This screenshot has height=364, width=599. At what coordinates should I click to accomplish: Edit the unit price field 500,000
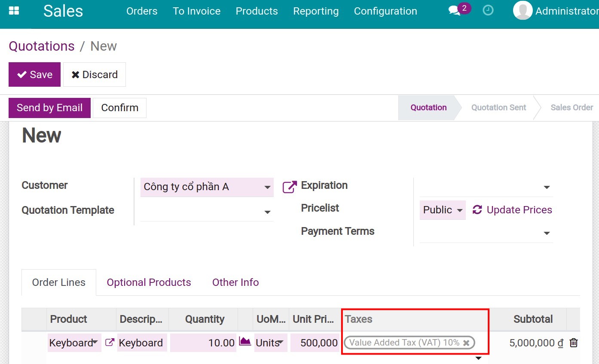[x=315, y=343]
